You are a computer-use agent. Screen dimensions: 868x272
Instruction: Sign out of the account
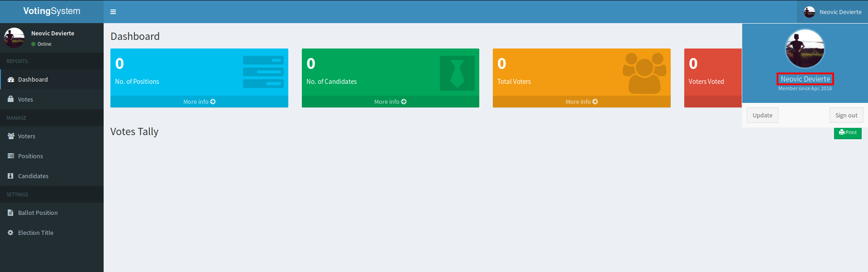[x=846, y=116]
